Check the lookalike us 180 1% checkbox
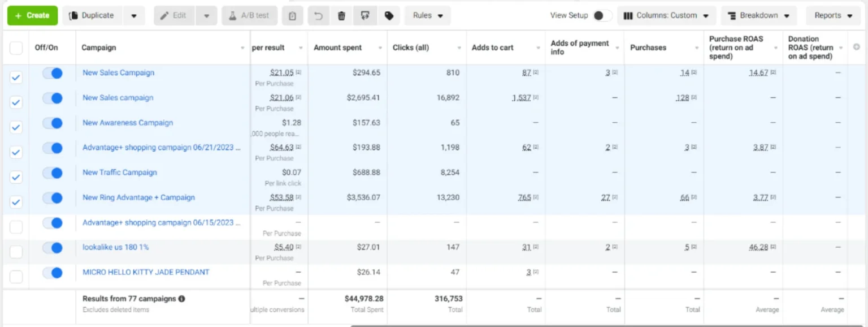 pyautogui.click(x=16, y=252)
